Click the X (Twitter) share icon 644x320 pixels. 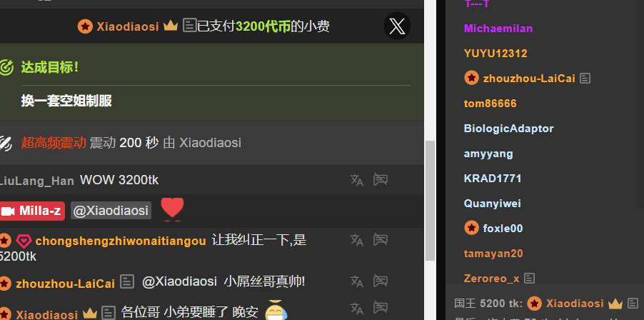pyautogui.click(x=397, y=26)
